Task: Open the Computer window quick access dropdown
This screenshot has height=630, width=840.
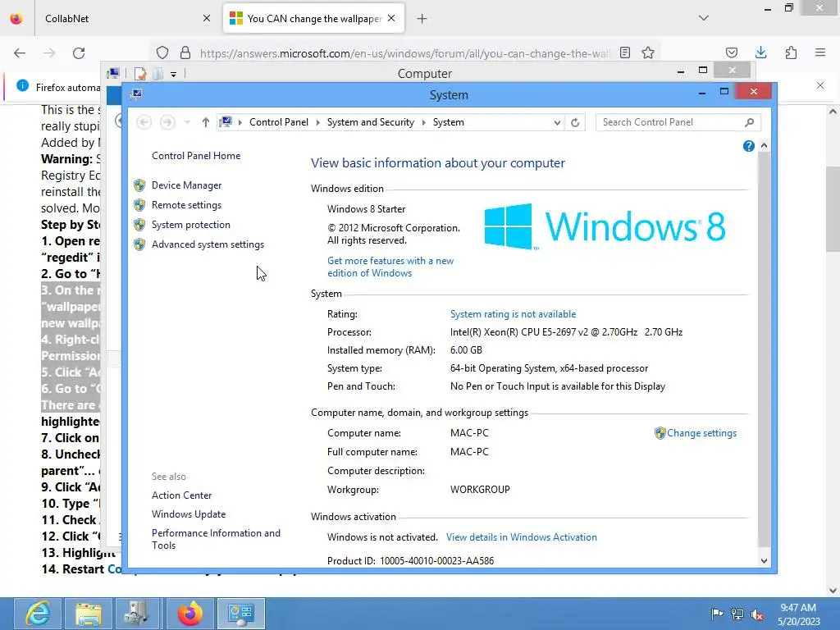Action: (174, 75)
